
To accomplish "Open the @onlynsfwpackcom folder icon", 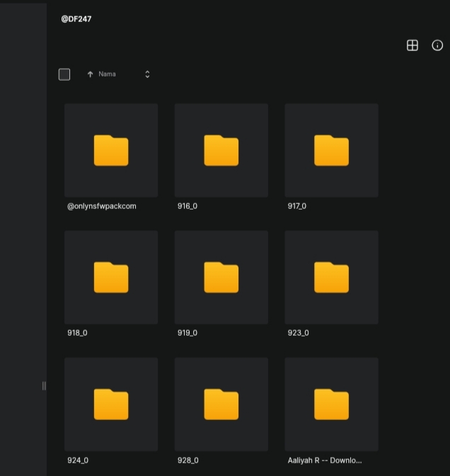I will pyautogui.click(x=111, y=150).
